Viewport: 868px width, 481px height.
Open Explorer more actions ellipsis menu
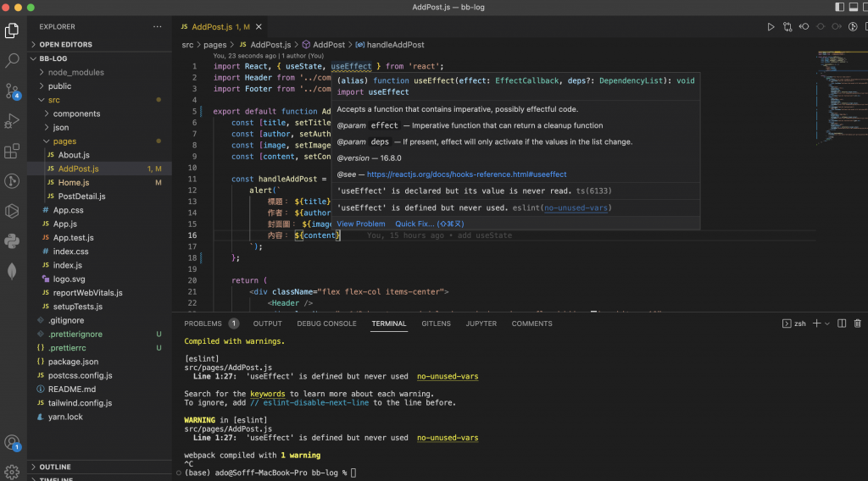157,26
